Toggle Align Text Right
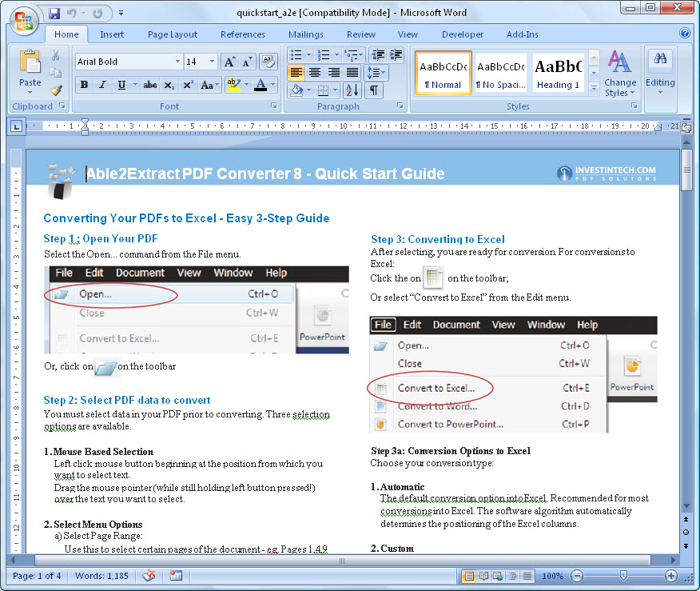 click(x=333, y=72)
